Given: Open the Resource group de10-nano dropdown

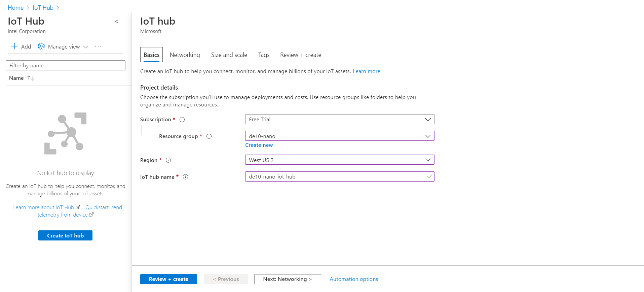Looking at the screenshot, I should pos(340,136).
